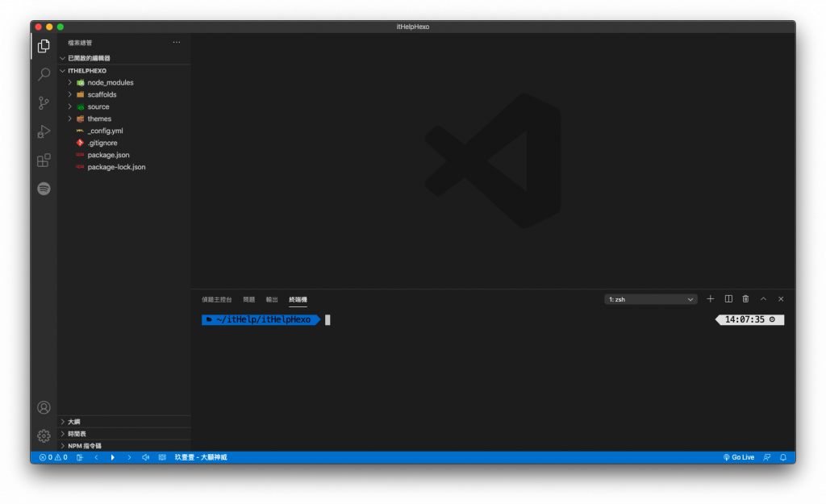
Task: Create a new terminal with plus icon
Action: point(710,298)
